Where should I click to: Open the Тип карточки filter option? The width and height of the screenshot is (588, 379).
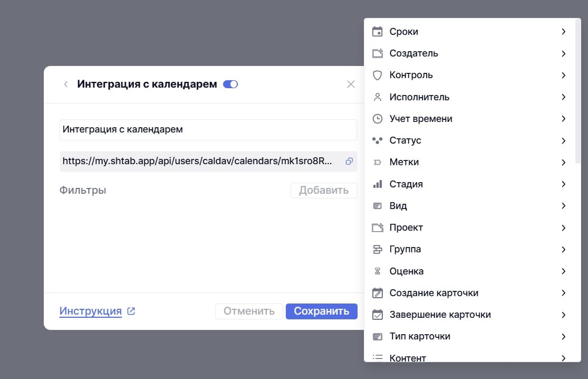tap(420, 336)
